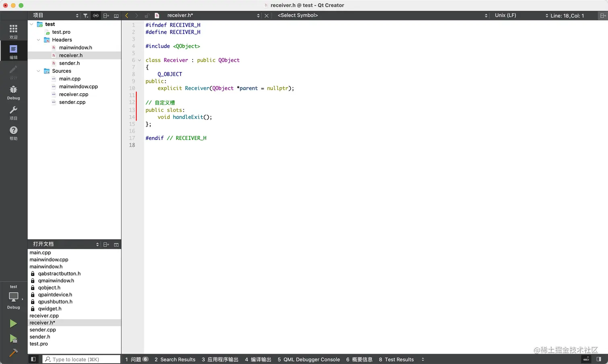Screen dimensions: 608x364
Task: Open the Unix (LF) line ending dropdown
Action: click(521, 15)
